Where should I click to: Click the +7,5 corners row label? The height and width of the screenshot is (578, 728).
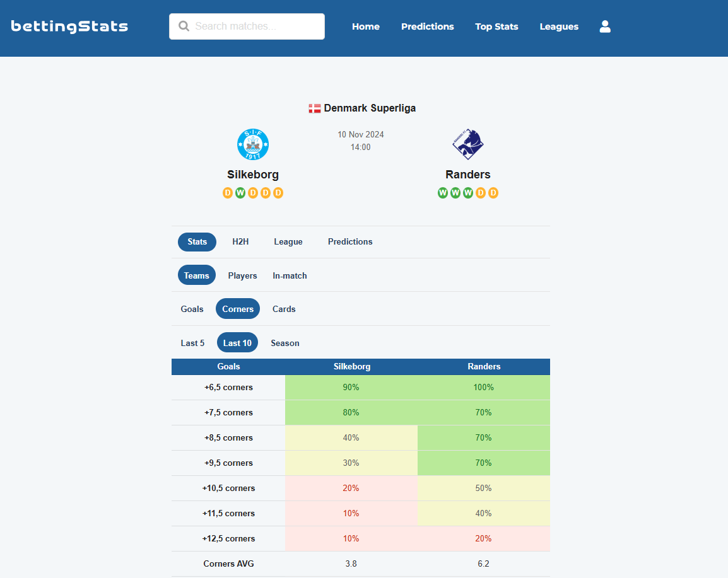(x=228, y=412)
